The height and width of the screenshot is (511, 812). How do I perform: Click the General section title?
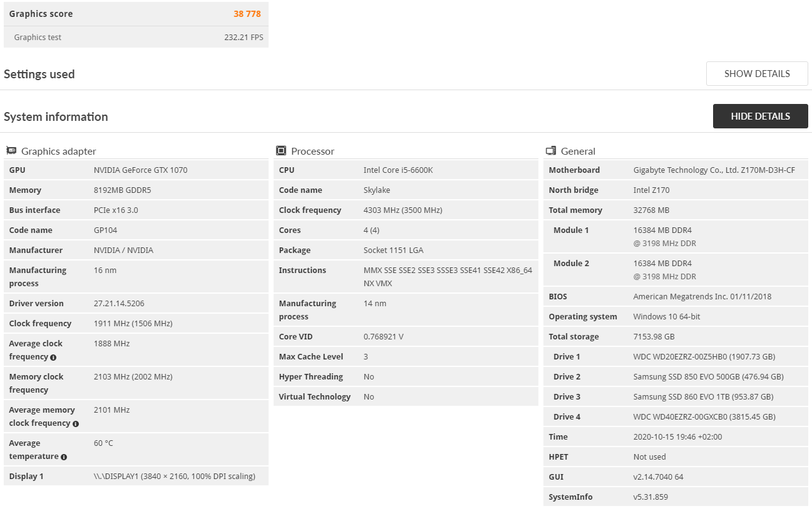click(578, 151)
